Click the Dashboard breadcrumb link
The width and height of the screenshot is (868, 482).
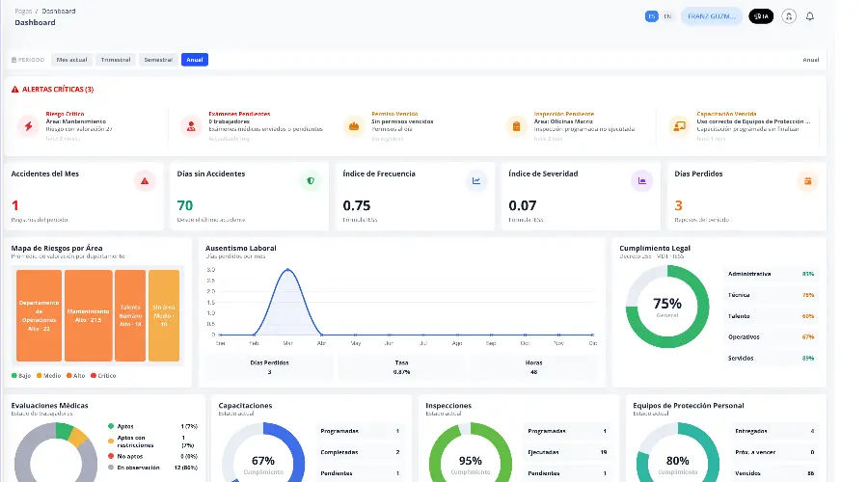[x=59, y=11]
